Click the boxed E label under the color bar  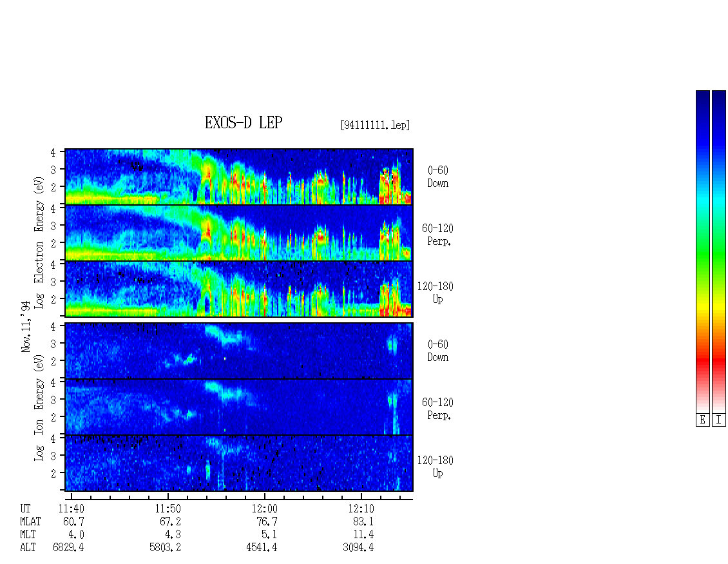(703, 420)
